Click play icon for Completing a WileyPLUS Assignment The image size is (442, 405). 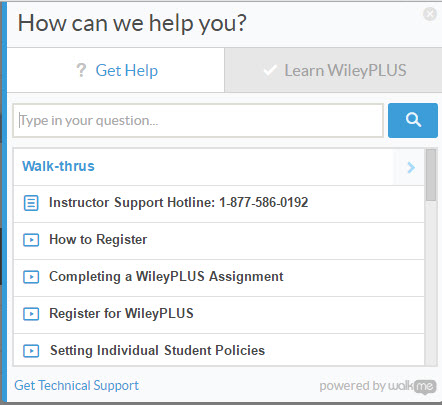pyautogui.click(x=31, y=277)
